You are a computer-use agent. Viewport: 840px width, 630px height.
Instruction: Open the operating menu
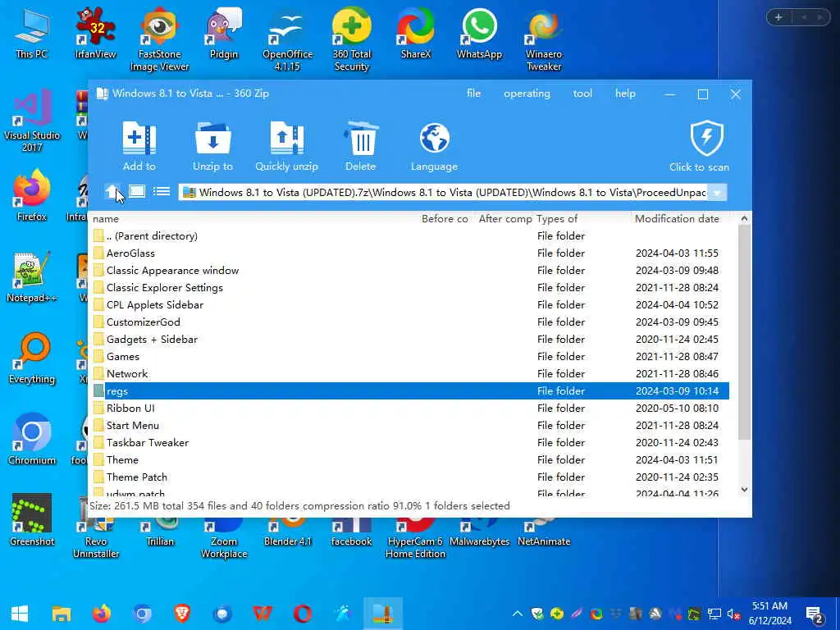pyautogui.click(x=527, y=94)
